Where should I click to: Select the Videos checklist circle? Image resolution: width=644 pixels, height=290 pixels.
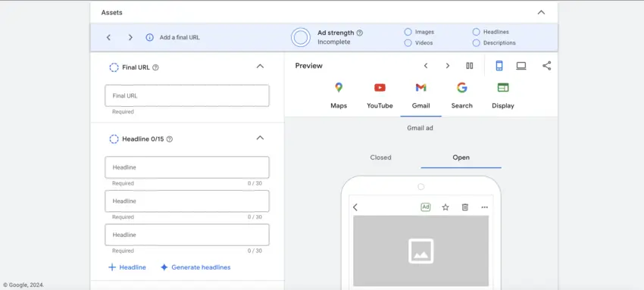coord(408,42)
